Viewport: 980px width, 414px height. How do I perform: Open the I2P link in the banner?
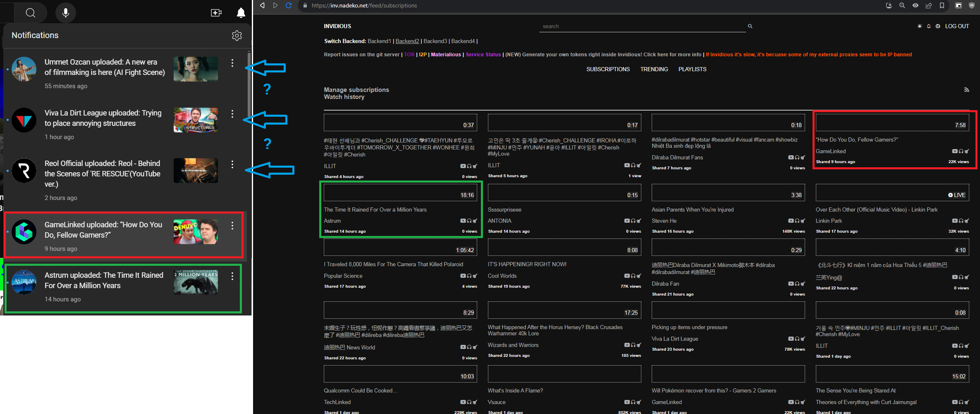click(x=423, y=55)
